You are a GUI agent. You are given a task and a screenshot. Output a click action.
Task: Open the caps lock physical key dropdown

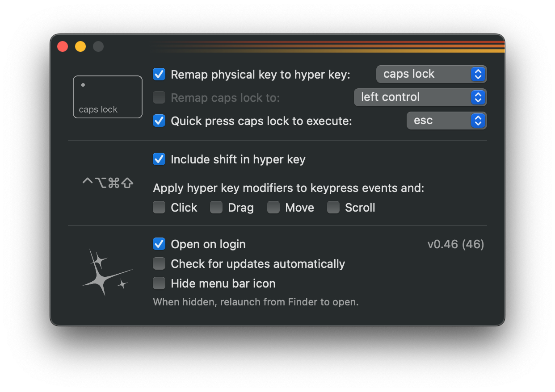pyautogui.click(x=431, y=74)
